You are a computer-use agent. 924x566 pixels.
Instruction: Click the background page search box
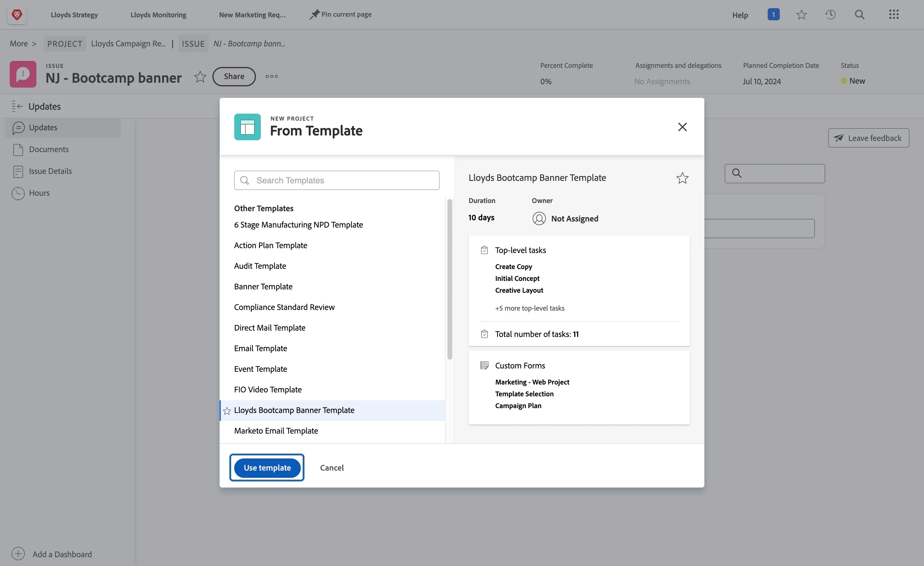775,173
